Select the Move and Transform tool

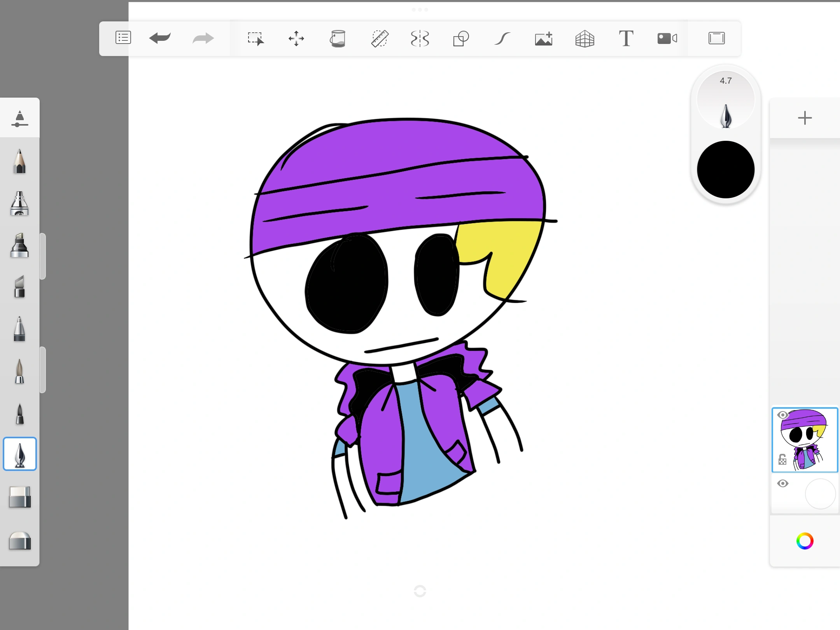(297, 38)
